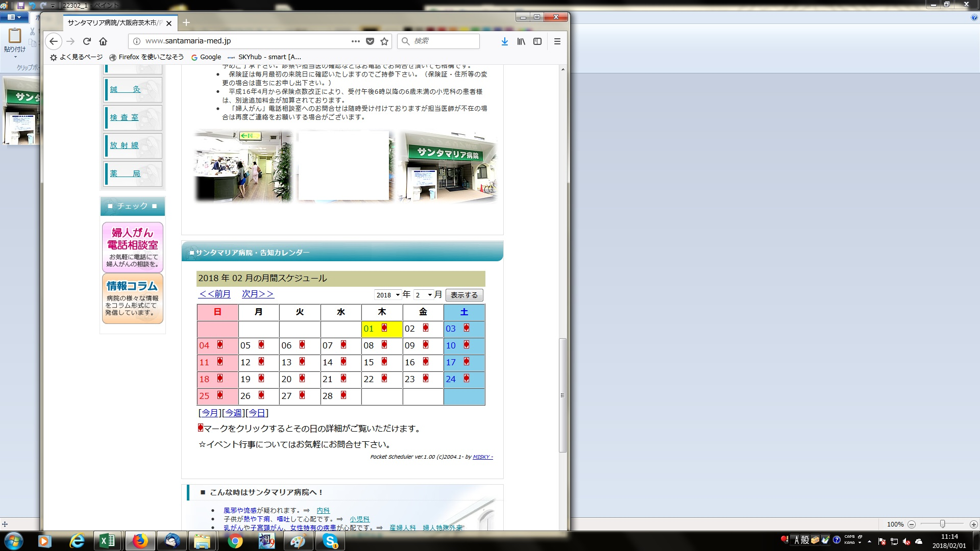Image resolution: width=980 pixels, height=551 pixels.
Task: Click the red detail marker for day 13
Action: point(302,362)
